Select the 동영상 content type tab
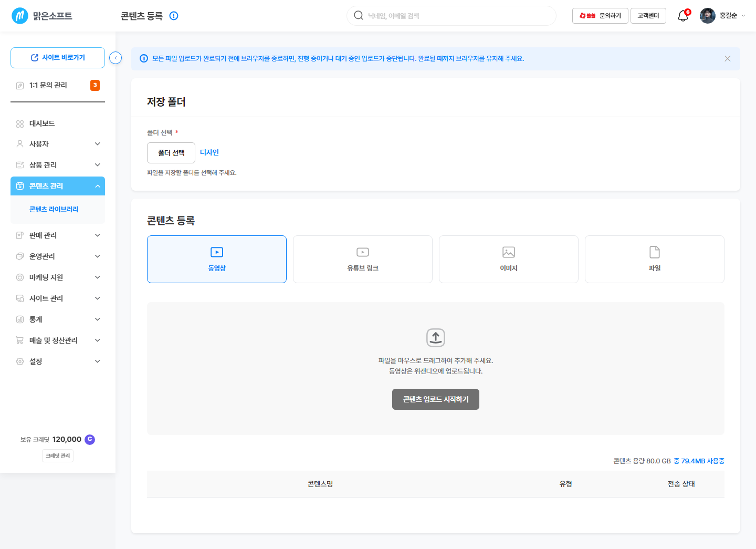 pyautogui.click(x=217, y=259)
